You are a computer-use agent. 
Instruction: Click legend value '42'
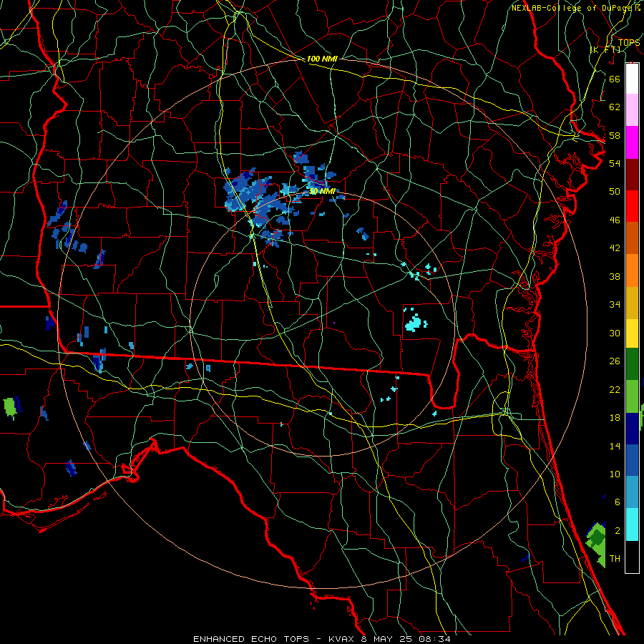(615, 248)
